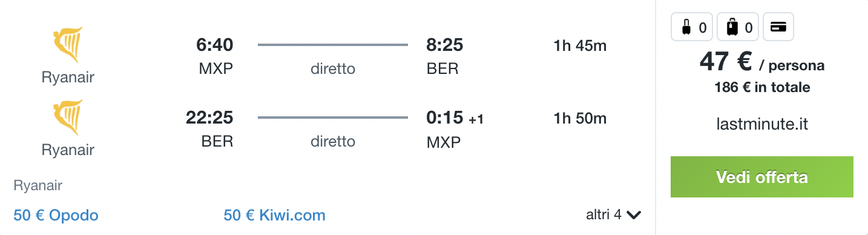Click the '186 € in totale' text
This screenshot has width=868, height=235.
point(762,87)
